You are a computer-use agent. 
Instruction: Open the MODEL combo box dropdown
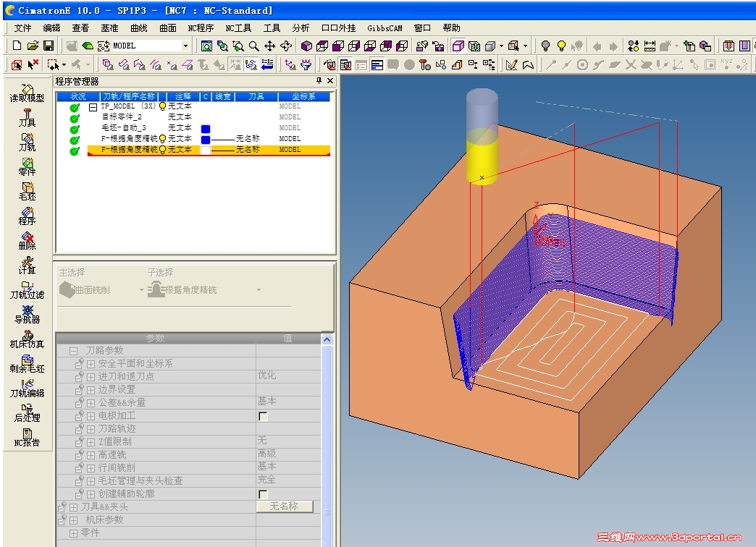coord(185,46)
